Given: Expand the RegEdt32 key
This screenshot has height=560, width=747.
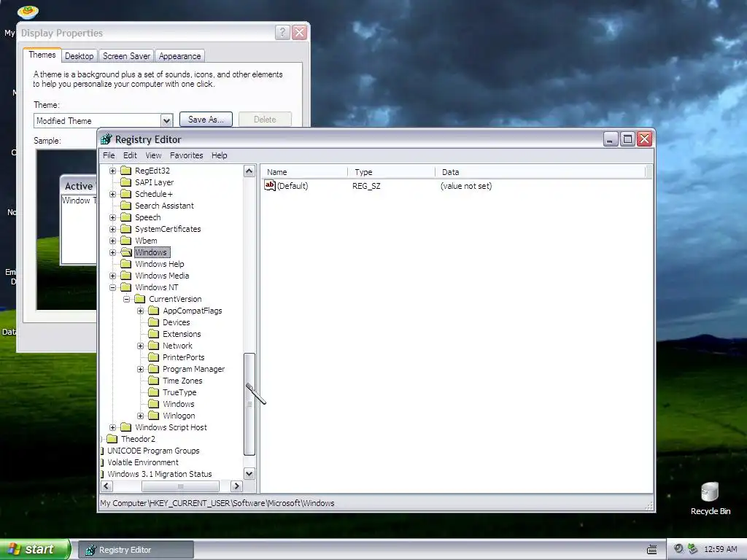Looking at the screenshot, I should pyautogui.click(x=112, y=171).
